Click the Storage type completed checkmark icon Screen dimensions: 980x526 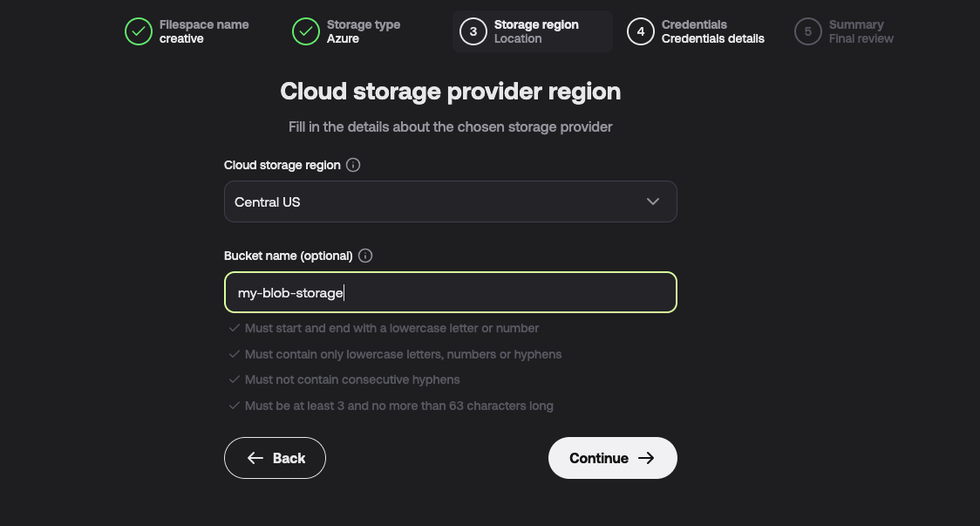pos(306,31)
